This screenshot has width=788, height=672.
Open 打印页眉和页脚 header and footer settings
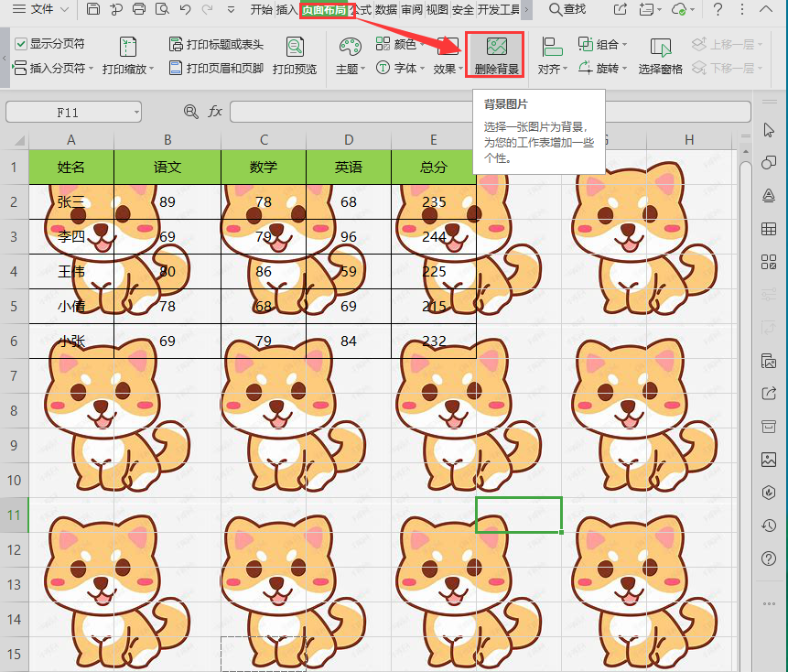[x=216, y=69]
